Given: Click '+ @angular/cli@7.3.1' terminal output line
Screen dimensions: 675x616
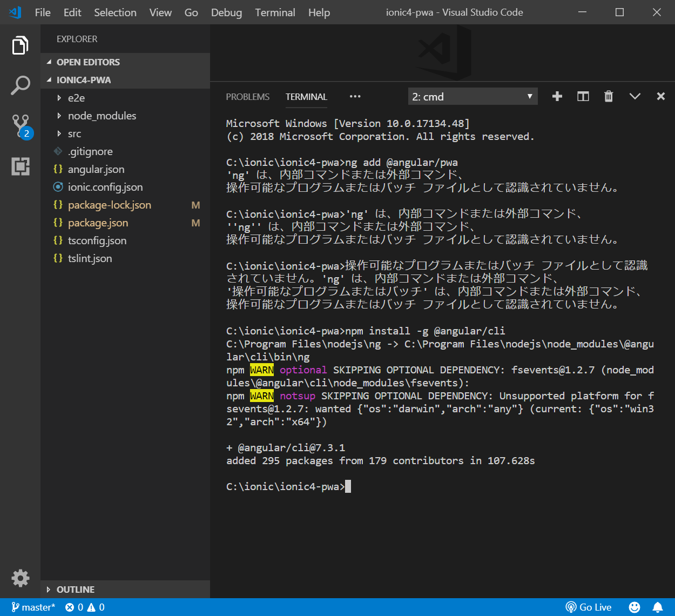Looking at the screenshot, I should click(x=286, y=447).
